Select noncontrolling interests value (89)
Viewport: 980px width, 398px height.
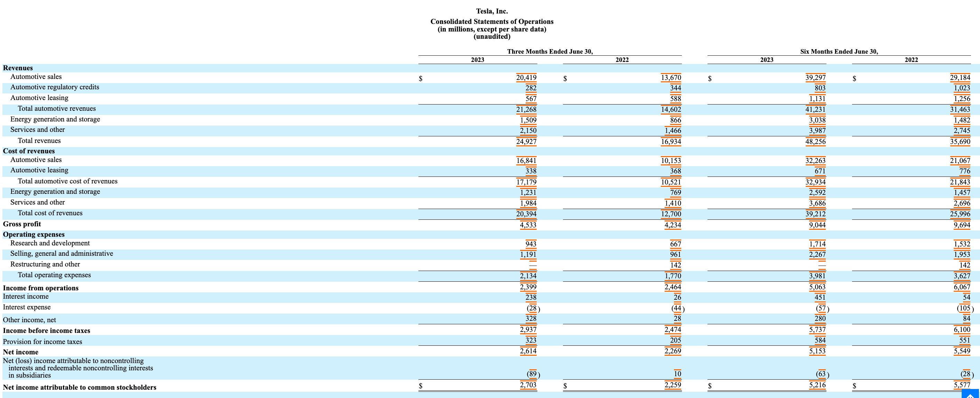[533, 374]
